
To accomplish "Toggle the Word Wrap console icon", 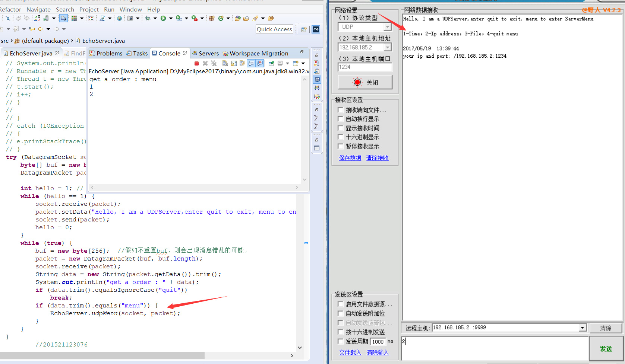I will [242, 63].
